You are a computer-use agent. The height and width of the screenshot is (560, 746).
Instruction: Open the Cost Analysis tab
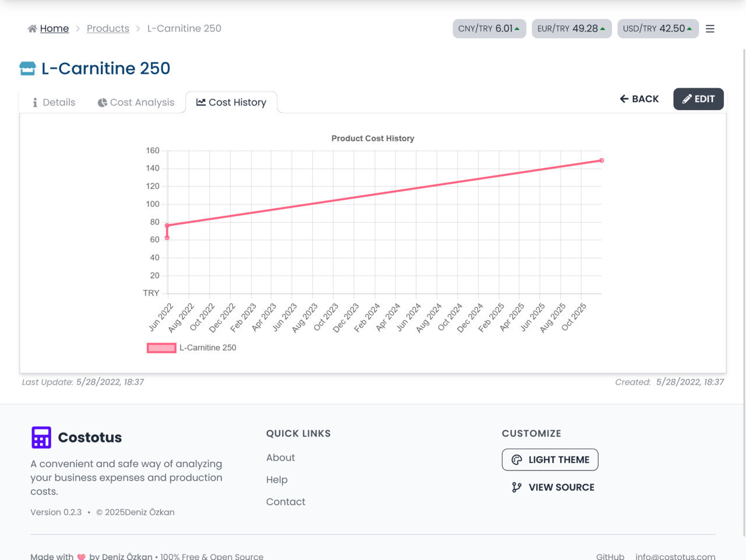(136, 103)
